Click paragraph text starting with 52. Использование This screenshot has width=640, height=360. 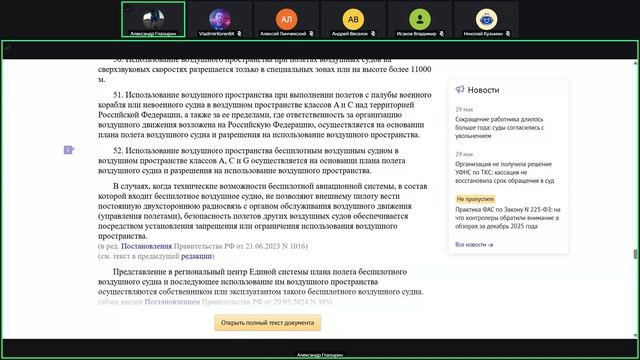[x=252, y=160]
